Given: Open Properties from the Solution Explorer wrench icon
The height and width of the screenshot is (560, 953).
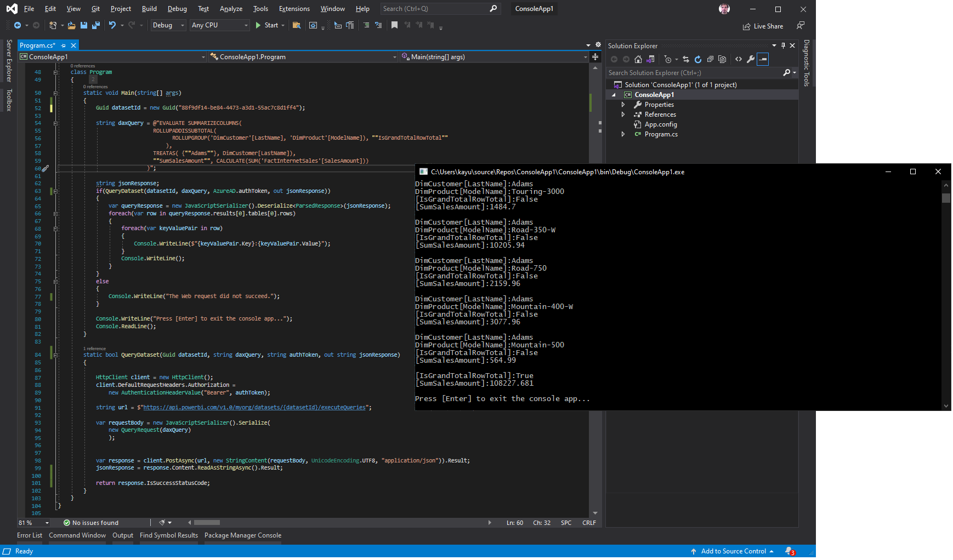Looking at the screenshot, I should click(751, 59).
